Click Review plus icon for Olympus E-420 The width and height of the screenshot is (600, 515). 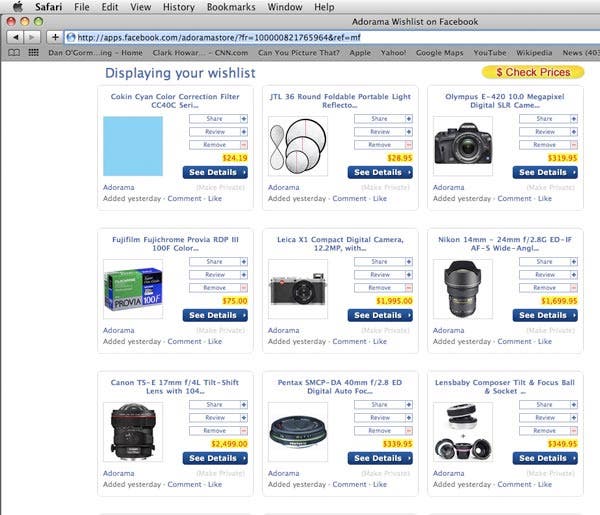point(574,132)
